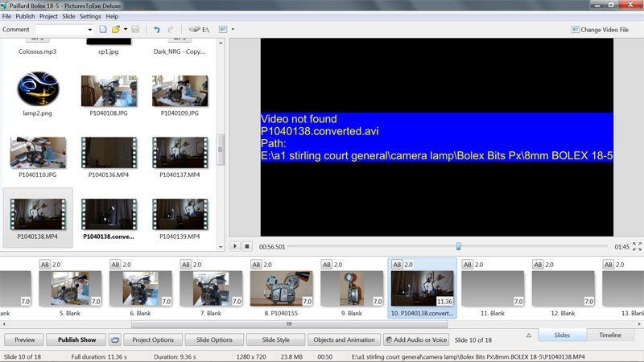Click the AB transition icon on slide 8

click(256, 265)
